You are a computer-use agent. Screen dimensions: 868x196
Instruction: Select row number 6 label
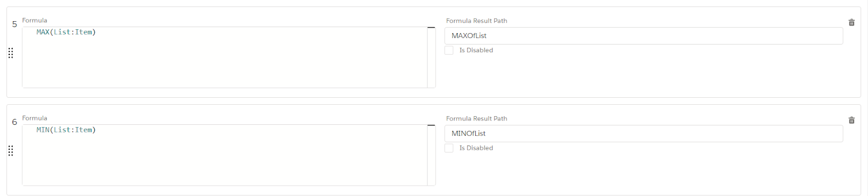click(15, 122)
